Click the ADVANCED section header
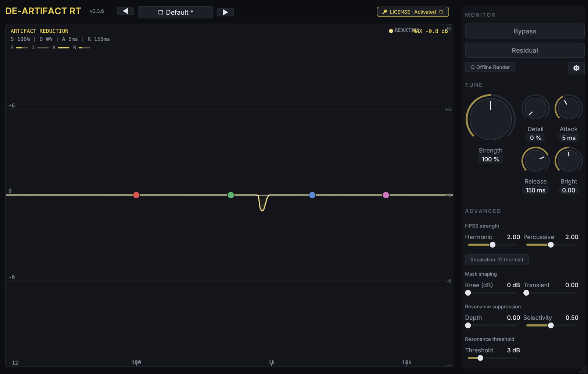 [483, 211]
